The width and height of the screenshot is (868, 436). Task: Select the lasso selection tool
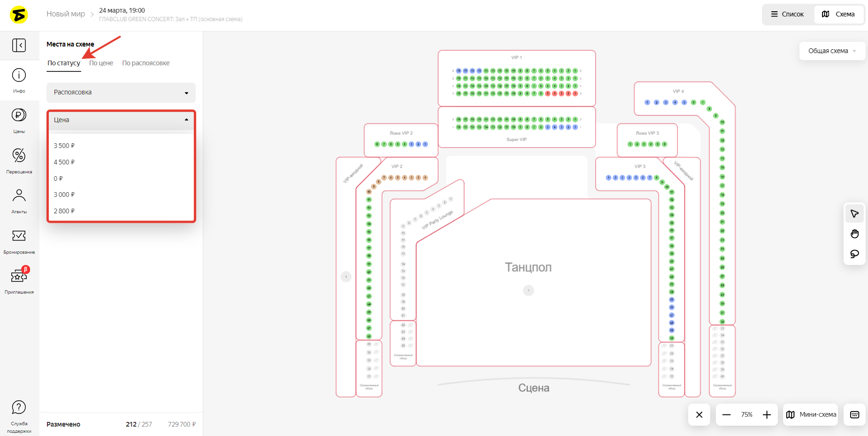[x=854, y=254]
